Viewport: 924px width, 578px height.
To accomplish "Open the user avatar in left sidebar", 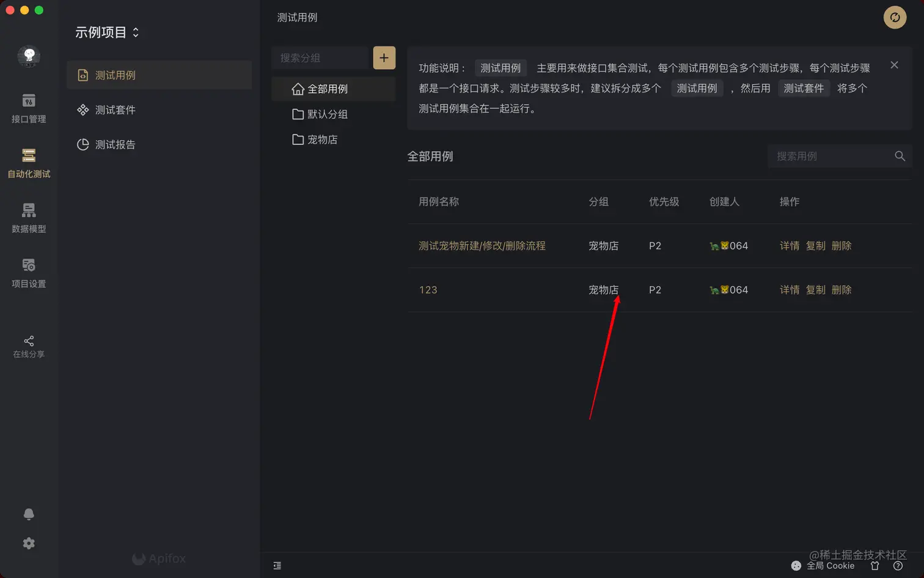I will click(29, 56).
